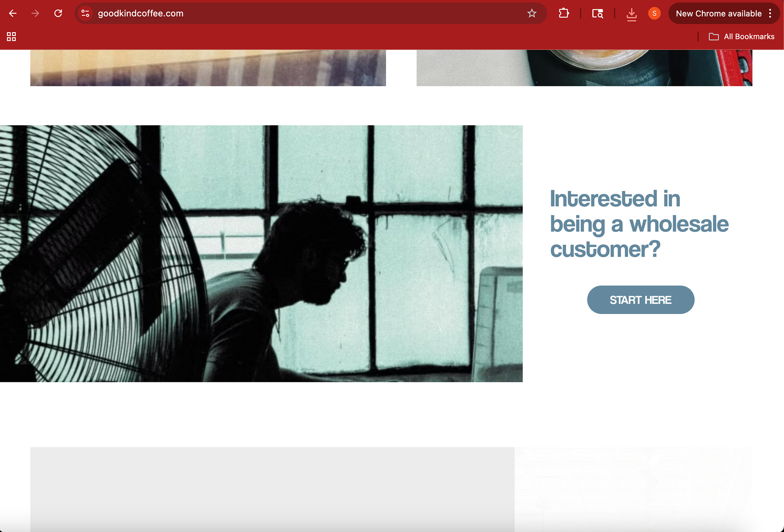Screen dimensions: 784x532
Task: Open Chrome three-dot menu
Action: 770,13
